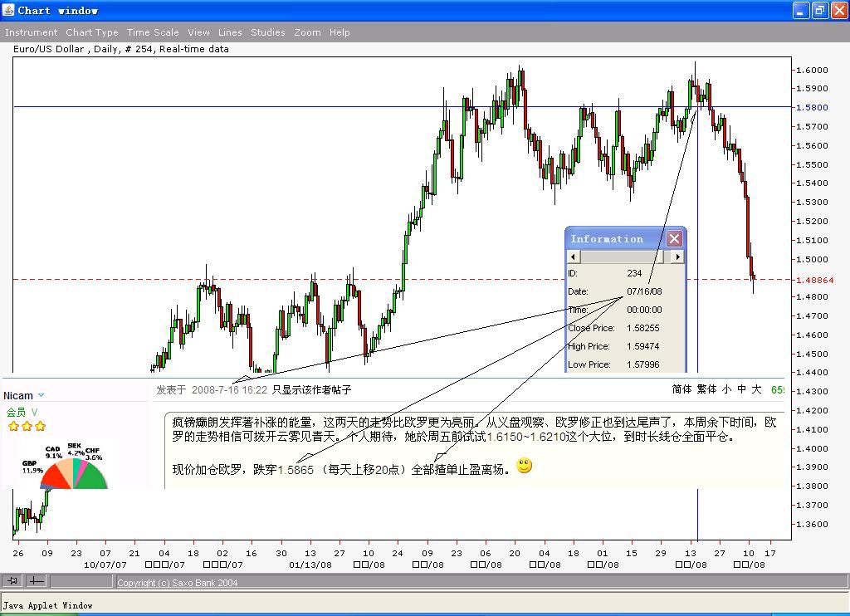Click the smiley emoticon in post
This screenshot has height=616, width=850.
(x=525, y=466)
